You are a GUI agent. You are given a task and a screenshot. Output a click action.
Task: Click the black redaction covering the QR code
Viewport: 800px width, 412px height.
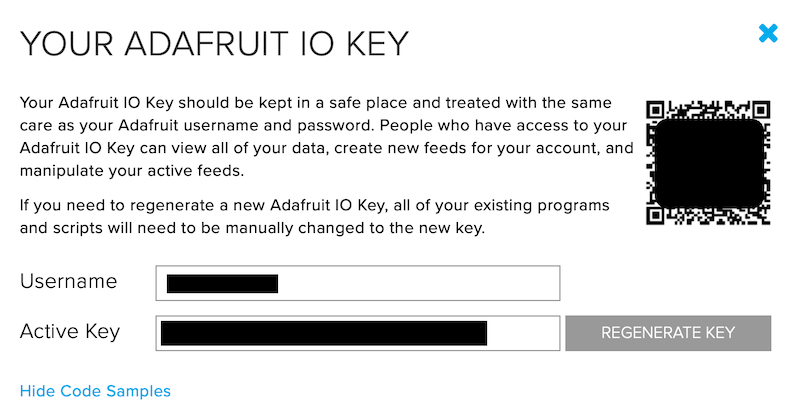[x=709, y=163]
